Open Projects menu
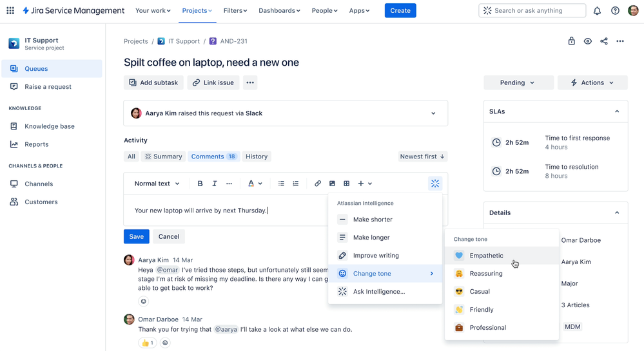Viewport: 644px width, 351px height. click(x=197, y=11)
